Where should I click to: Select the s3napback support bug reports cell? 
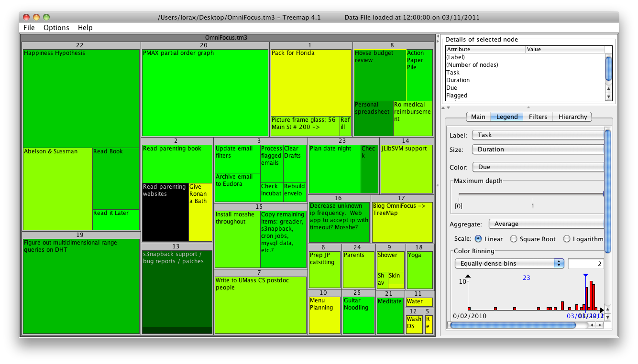click(177, 289)
